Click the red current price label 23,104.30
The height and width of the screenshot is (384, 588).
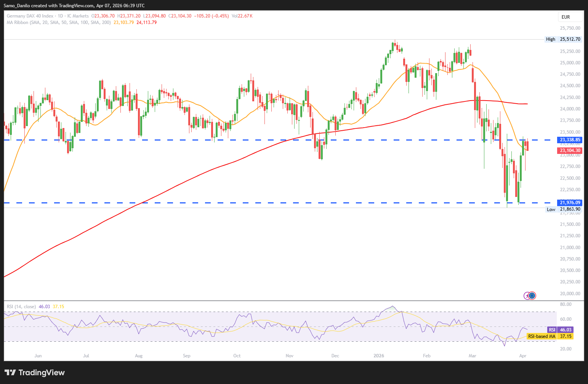[x=570, y=150]
